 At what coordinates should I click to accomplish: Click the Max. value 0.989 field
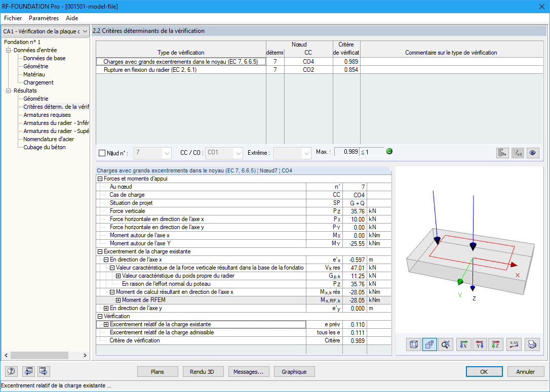coord(347,152)
